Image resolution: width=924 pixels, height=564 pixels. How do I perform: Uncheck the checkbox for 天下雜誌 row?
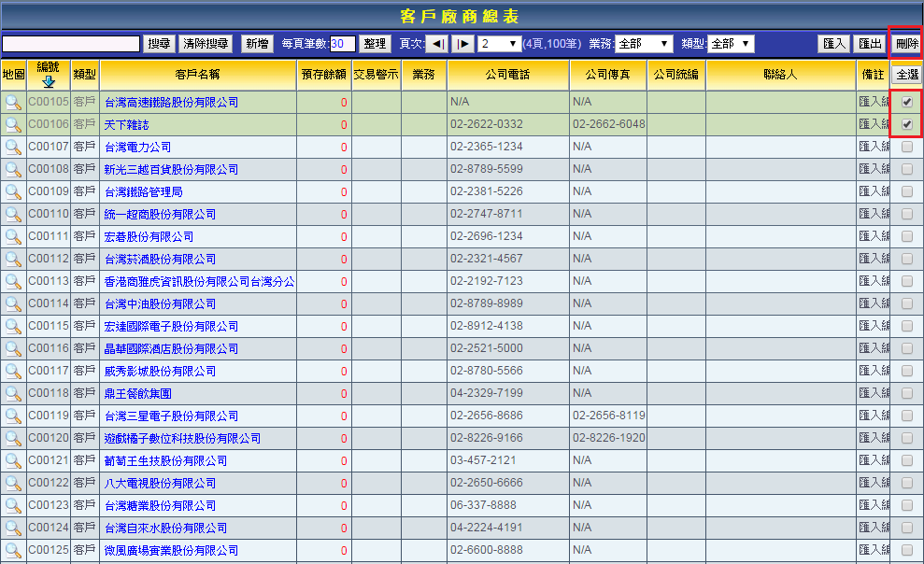(x=906, y=124)
